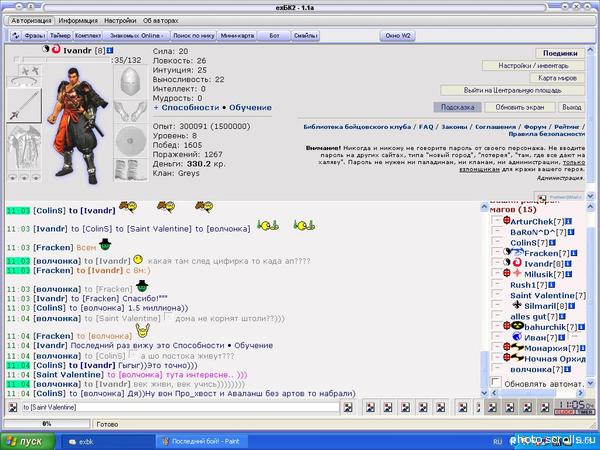This screenshot has width=600, height=450.
Task: Click the 0% progress bar in status bar
Action: click(46, 424)
